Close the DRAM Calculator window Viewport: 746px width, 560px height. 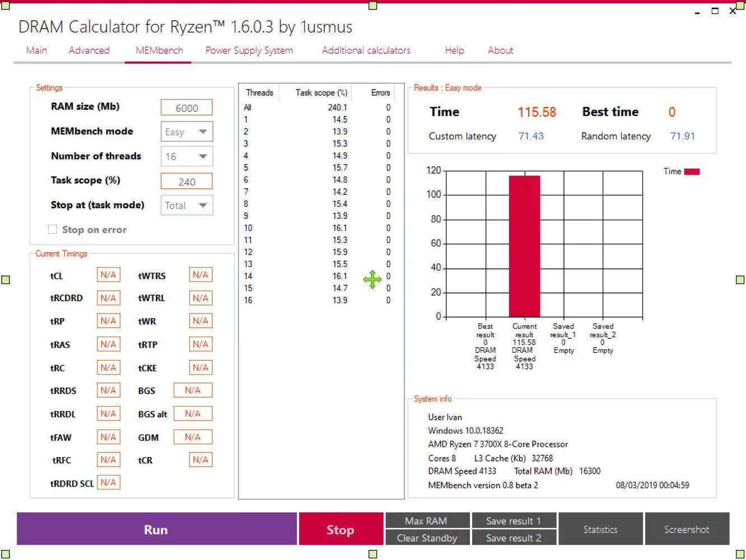733,11
